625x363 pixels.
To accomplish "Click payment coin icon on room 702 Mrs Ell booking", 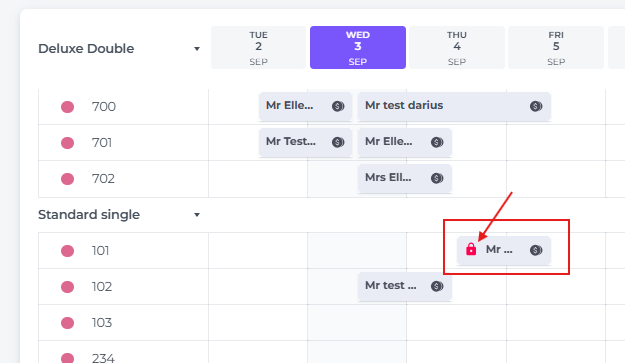I will point(437,178).
